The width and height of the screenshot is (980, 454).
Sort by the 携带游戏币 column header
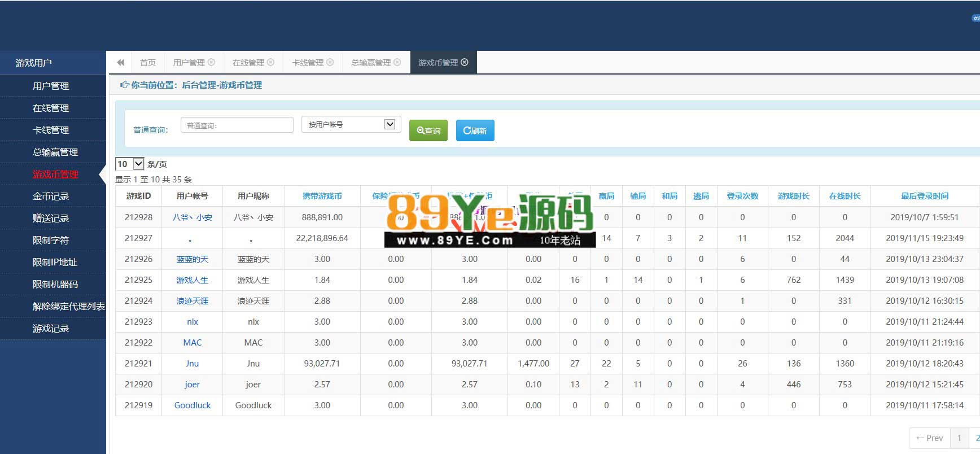coord(322,196)
